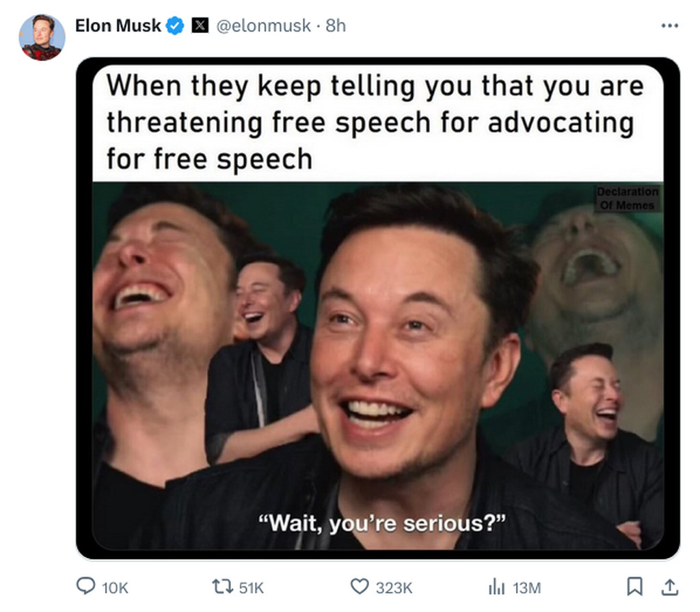Open view analytics bar chart icon
This screenshot has height=612, width=700.
point(496,587)
